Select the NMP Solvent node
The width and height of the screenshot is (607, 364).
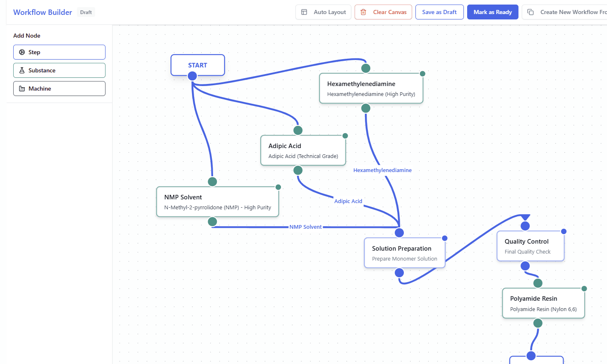(x=217, y=201)
